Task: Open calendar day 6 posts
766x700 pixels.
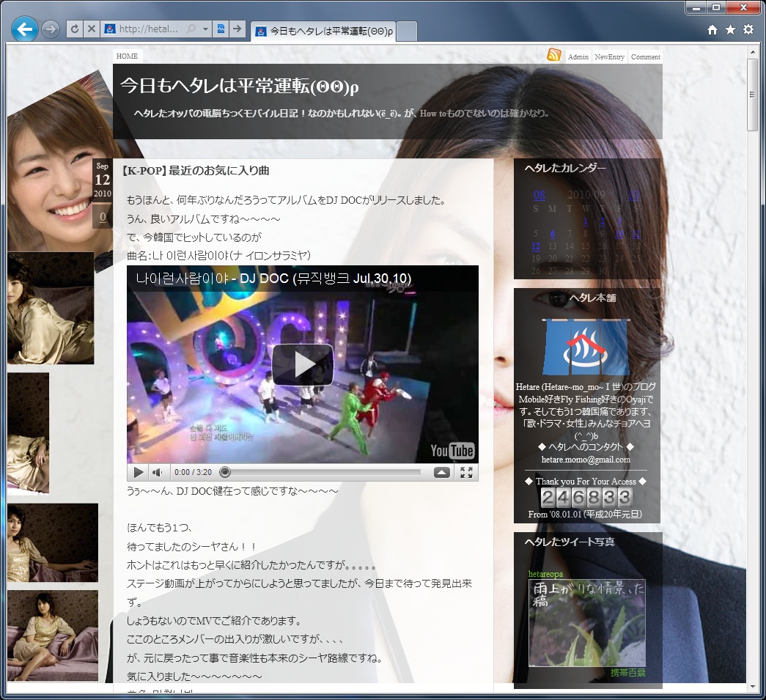Action: (552, 234)
